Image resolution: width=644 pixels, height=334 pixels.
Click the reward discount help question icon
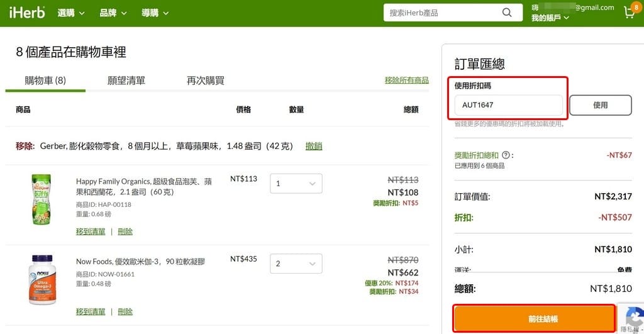(506, 155)
